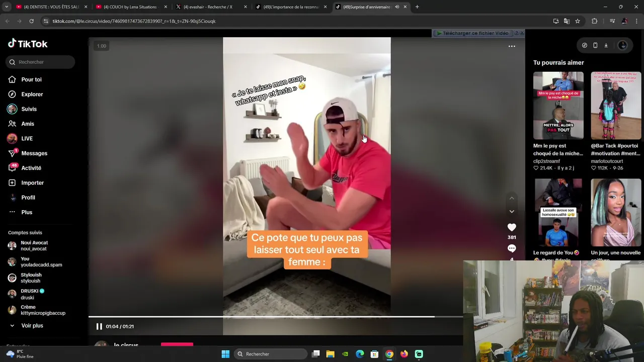
Task: Open Noui Avocat followed account
Action: [x=34, y=246]
